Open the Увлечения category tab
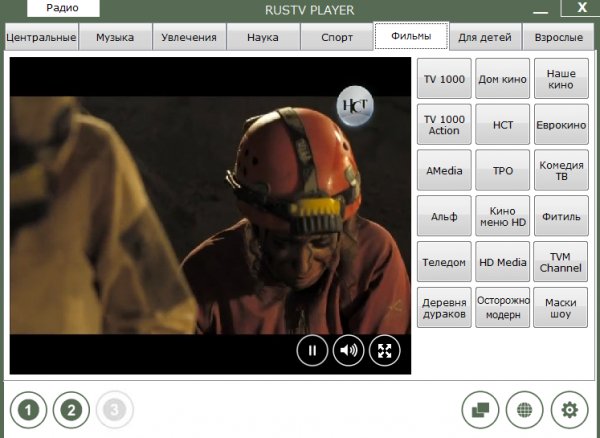The image size is (600, 438). point(189,37)
